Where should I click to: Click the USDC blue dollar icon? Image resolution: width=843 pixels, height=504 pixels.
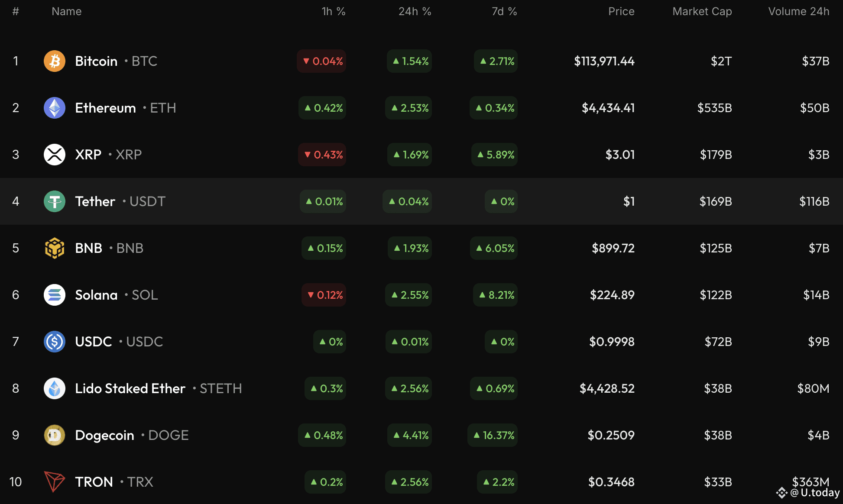point(54,342)
